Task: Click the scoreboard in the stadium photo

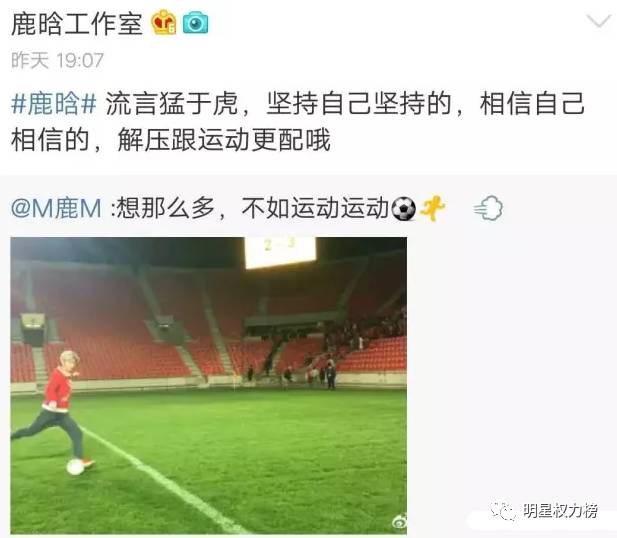Action: coord(280,252)
